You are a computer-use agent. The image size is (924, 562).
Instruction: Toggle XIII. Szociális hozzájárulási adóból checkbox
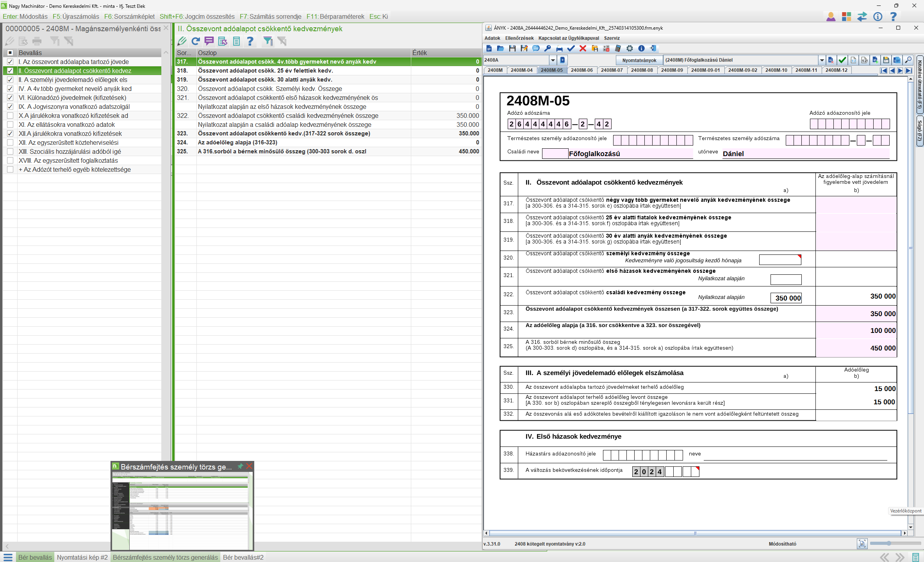click(10, 151)
